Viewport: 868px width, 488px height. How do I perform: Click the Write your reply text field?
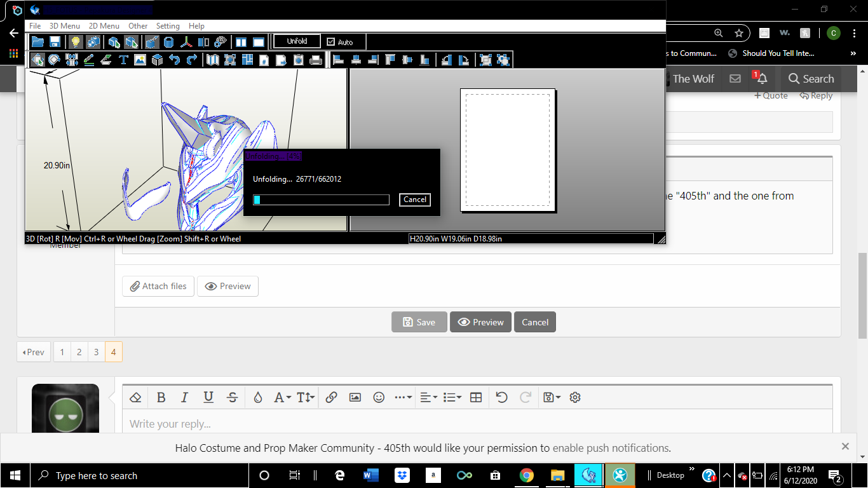pyautogui.click(x=477, y=424)
